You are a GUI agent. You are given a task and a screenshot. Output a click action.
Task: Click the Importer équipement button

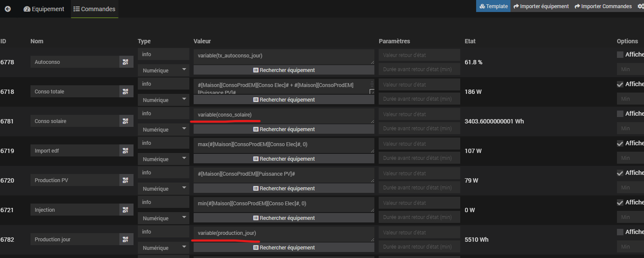(541, 6)
